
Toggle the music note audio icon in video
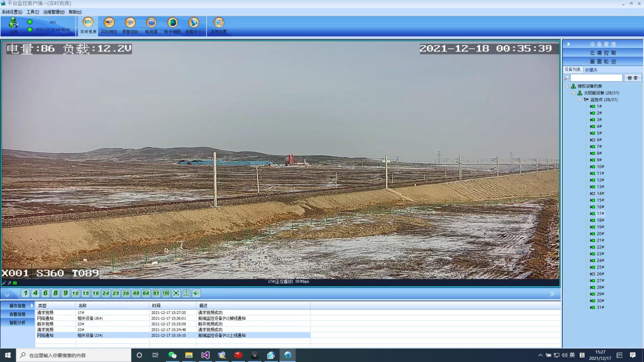pos(9,283)
